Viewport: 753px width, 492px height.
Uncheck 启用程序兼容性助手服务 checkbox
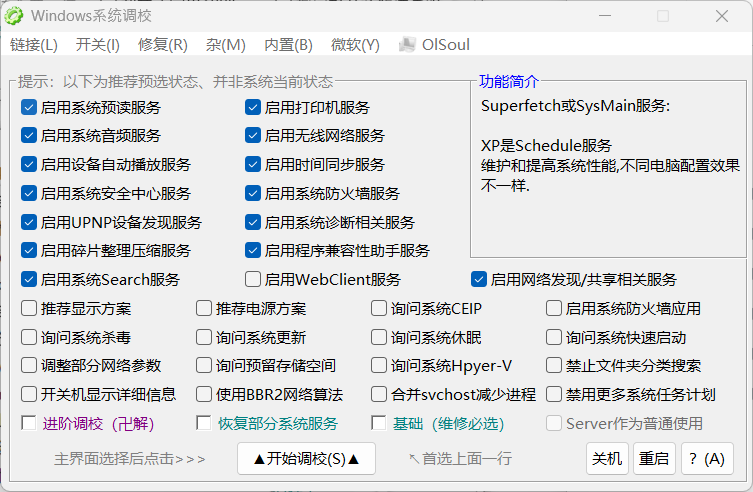tap(253, 250)
